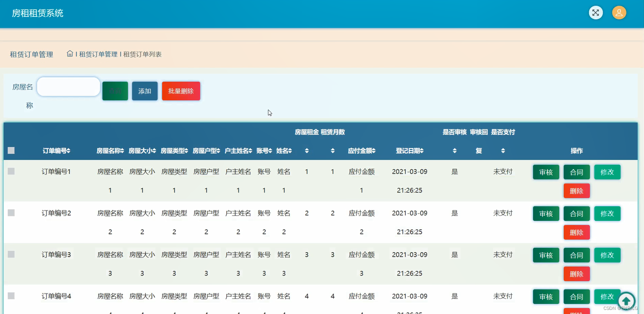Screen dimensions: 644x314
Task: Sort by 订单编号 column arrows
Action: click(68, 151)
